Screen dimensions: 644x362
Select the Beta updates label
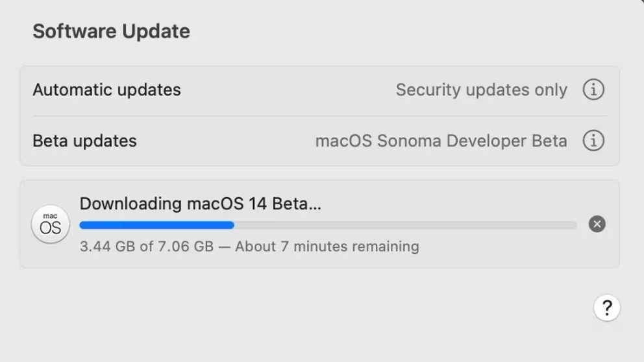click(x=84, y=141)
